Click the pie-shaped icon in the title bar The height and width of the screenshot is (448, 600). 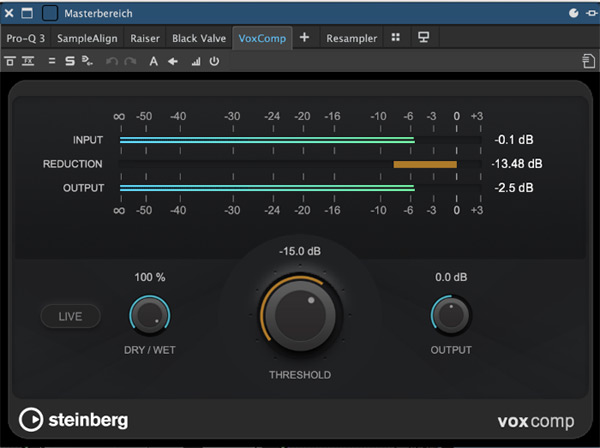point(574,13)
